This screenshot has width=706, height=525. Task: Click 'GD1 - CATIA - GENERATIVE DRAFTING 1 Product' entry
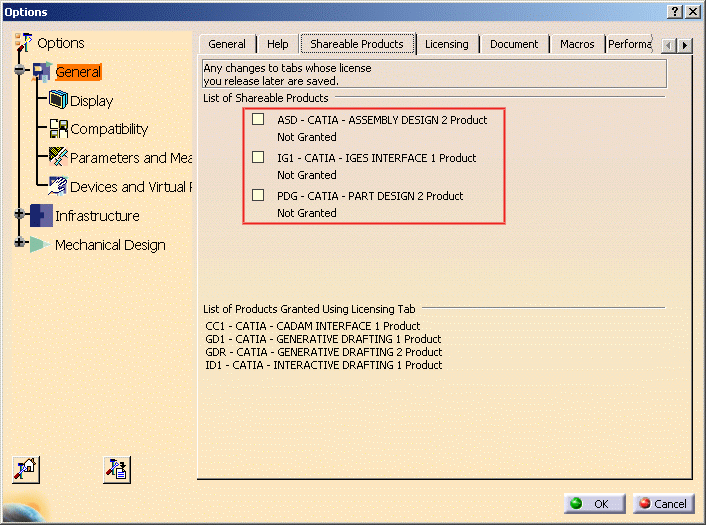pos(323,339)
